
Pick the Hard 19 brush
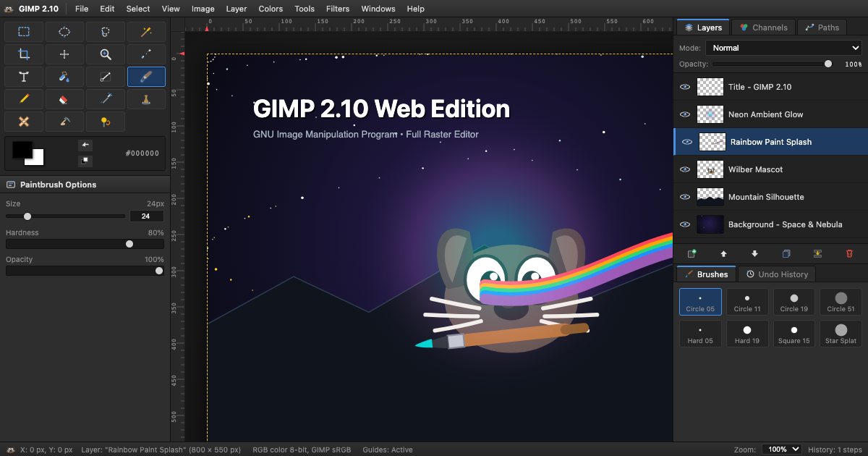(747, 334)
